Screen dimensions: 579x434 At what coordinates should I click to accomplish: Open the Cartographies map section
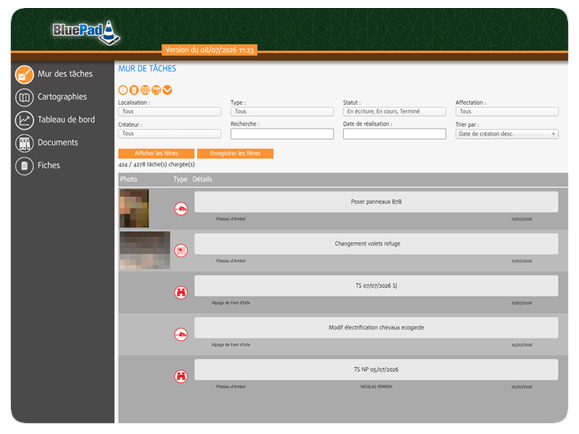click(x=51, y=97)
